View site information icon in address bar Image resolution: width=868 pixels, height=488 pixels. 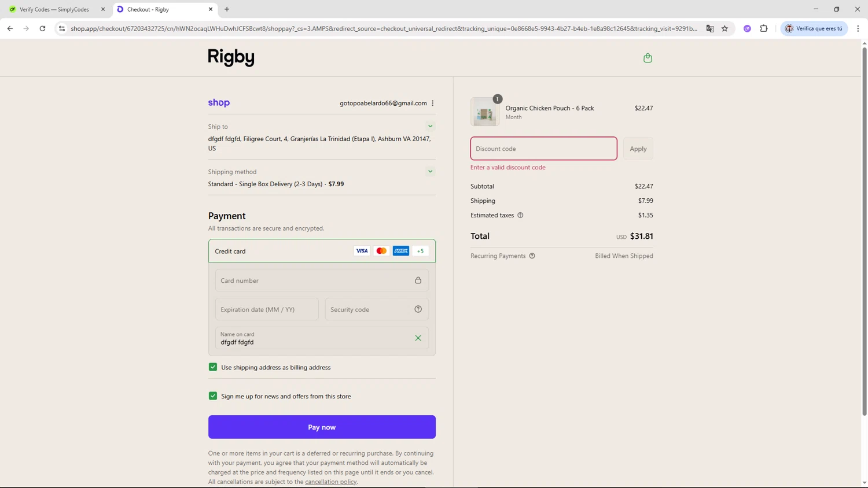62,28
